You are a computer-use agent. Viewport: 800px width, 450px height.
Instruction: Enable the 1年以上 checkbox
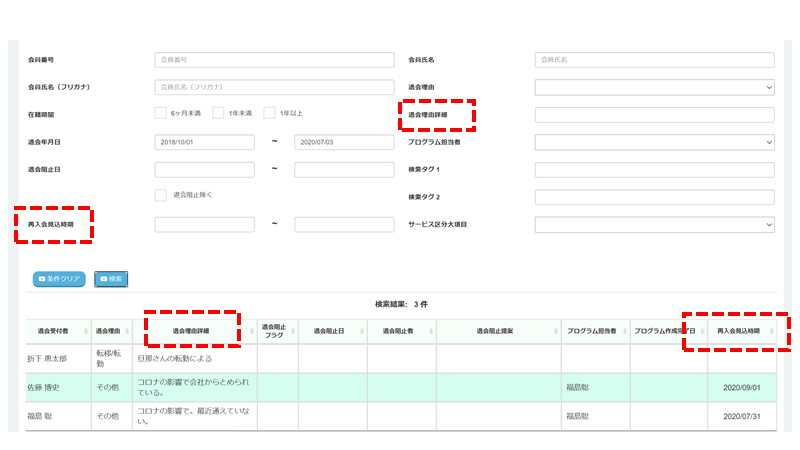tap(269, 114)
